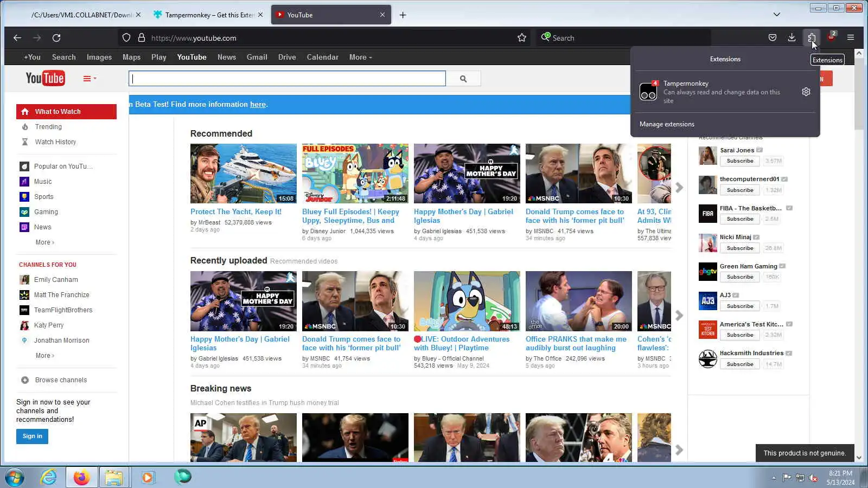The height and width of the screenshot is (488, 868).
Task: Open MrBeast channel link under yacht video
Action: 209,223
